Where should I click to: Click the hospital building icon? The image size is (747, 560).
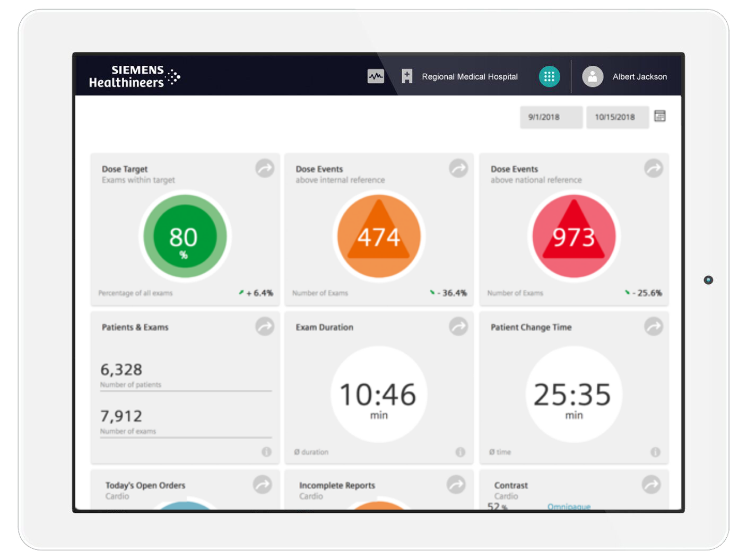coord(407,76)
